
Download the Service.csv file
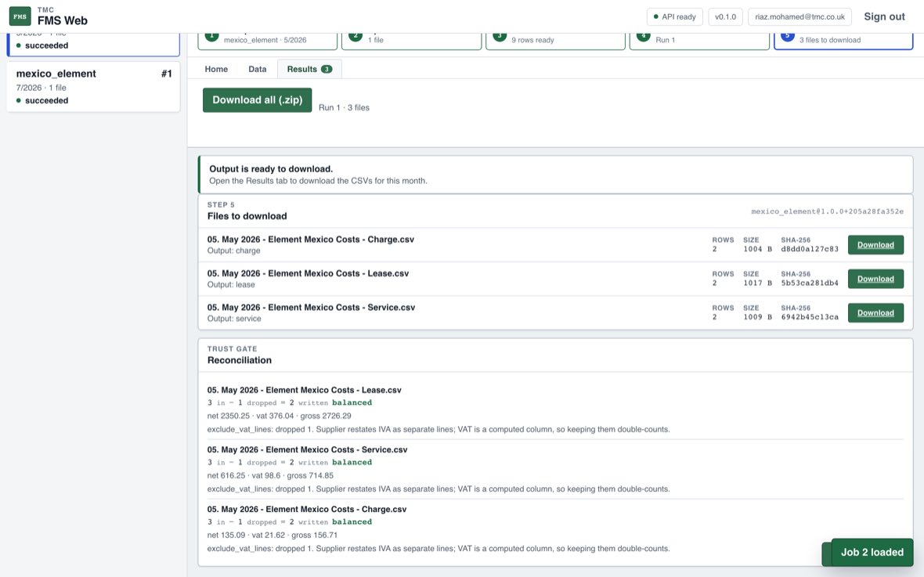click(x=875, y=313)
